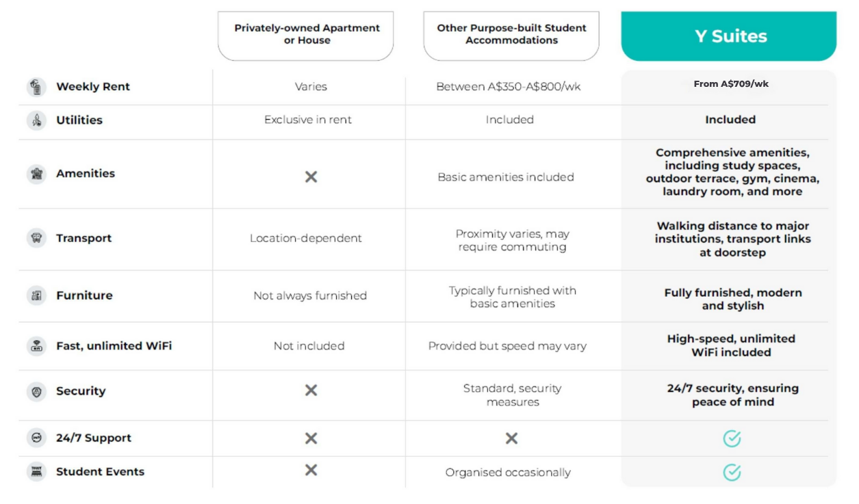Click the Organised occasionally cell text

pyautogui.click(x=508, y=473)
